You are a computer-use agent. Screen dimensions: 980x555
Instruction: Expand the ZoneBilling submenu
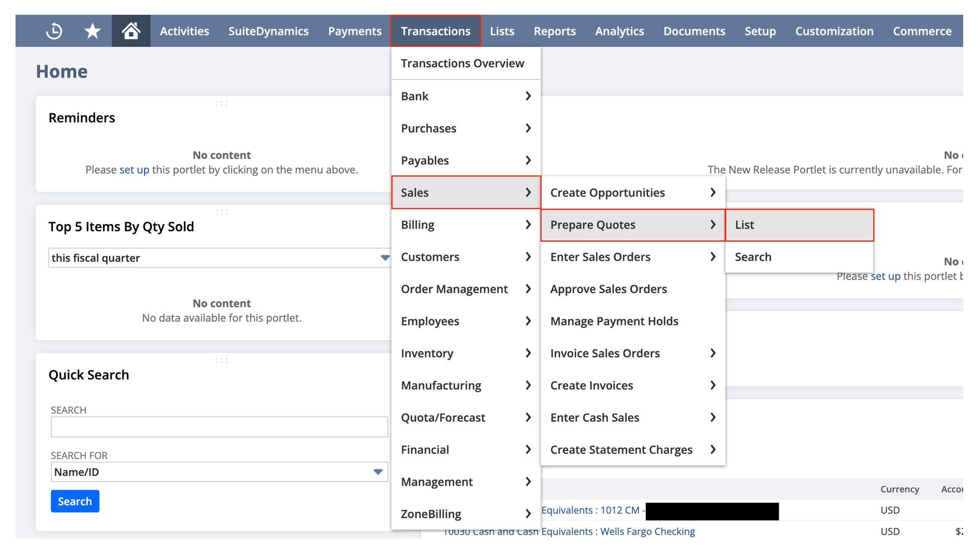(x=465, y=514)
